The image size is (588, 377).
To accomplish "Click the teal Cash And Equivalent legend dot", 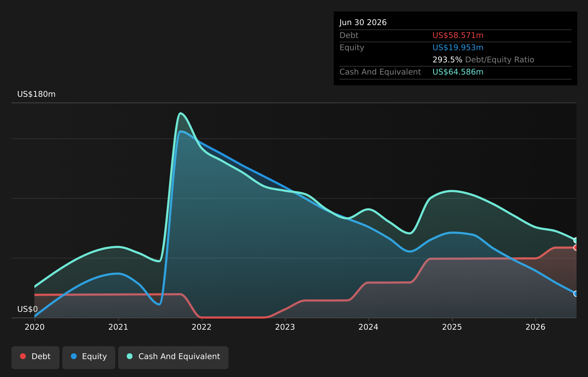I will click(130, 356).
